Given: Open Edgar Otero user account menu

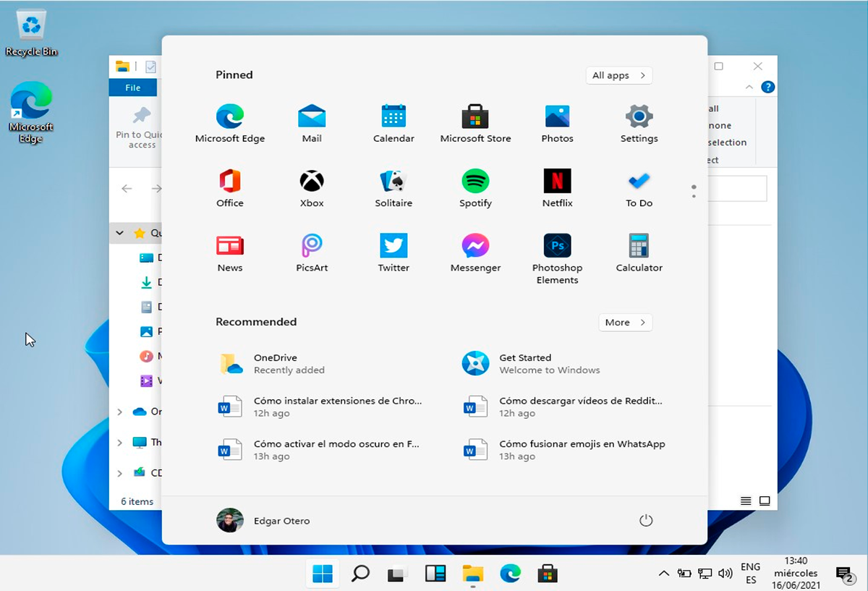Looking at the screenshot, I should point(263,521).
